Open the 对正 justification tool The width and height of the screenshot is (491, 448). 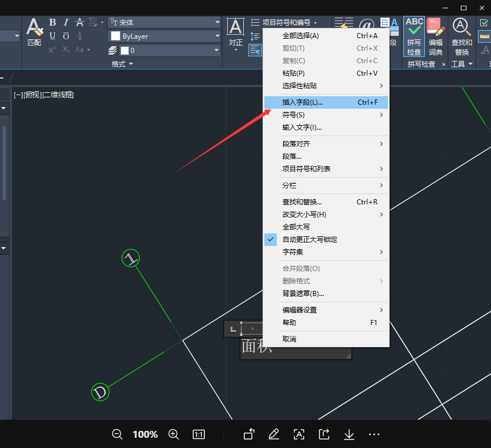(x=235, y=34)
